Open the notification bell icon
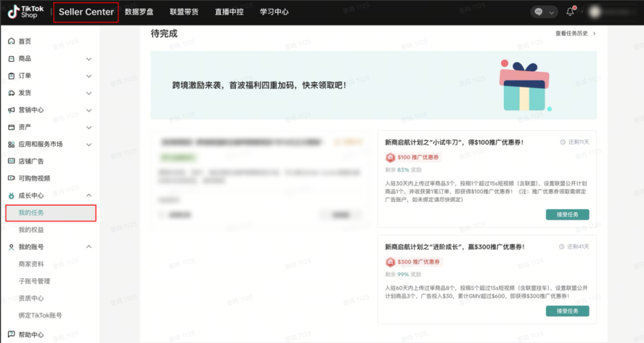 pos(570,12)
